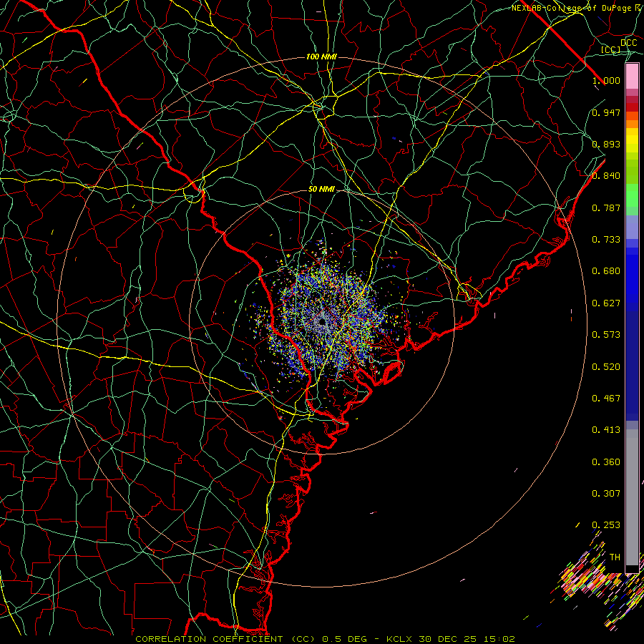Click the DCC label above the color scale
Viewport: 644px width, 644px height.
click(x=628, y=43)
